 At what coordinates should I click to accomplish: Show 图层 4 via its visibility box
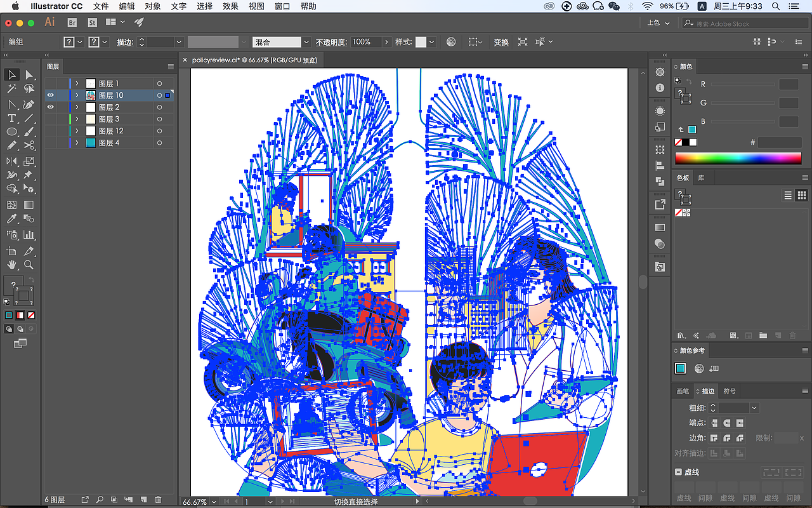tap(50, 143)
